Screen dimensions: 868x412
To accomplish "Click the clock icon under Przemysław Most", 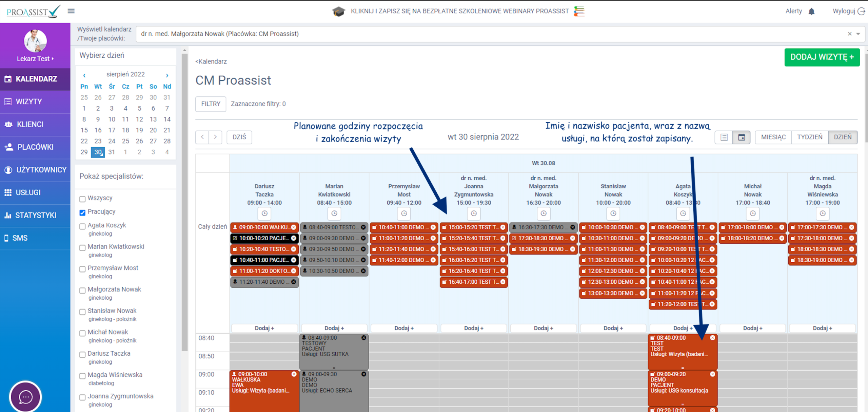I will [404, 213].
